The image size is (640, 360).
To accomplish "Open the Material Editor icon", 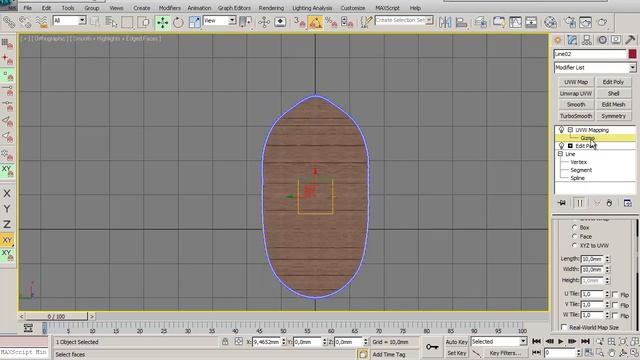I will coord(550,22).
